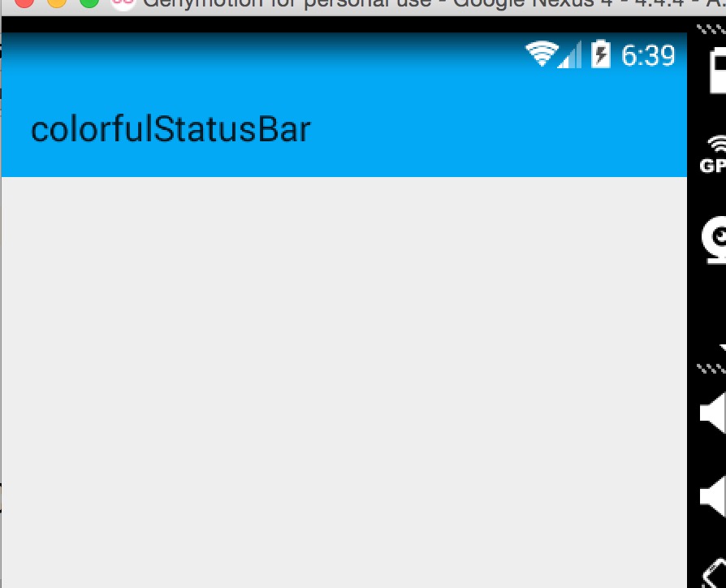
Task: Tap the cellular signal strength icon
Action: tap(569, 54)
